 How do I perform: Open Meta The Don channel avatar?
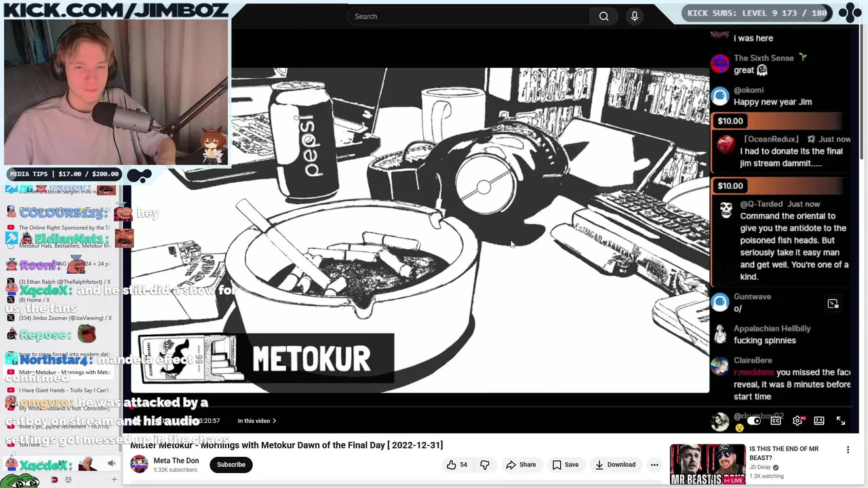(139, 464)
